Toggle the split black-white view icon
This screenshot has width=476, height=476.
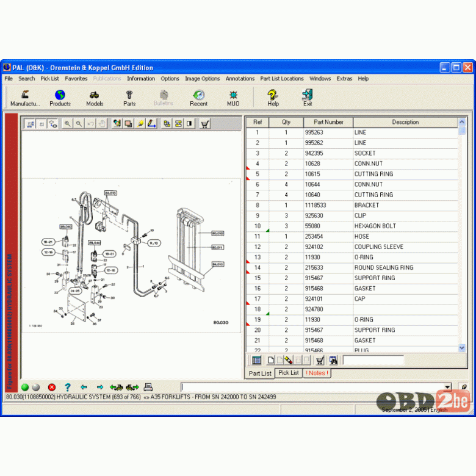[x=189, y=124]
